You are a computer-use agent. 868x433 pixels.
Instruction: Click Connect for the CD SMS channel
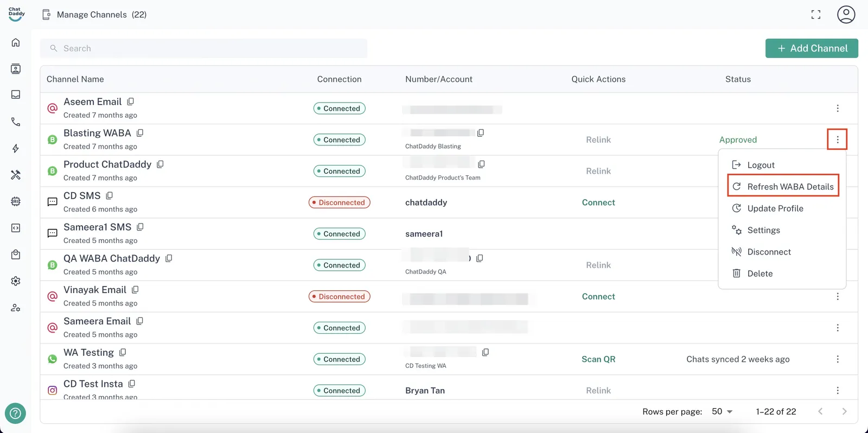point(598,202)
